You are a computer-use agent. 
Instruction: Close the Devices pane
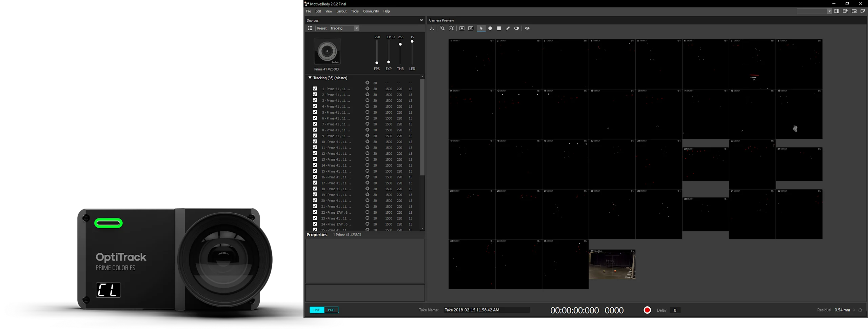pos(421,20)
